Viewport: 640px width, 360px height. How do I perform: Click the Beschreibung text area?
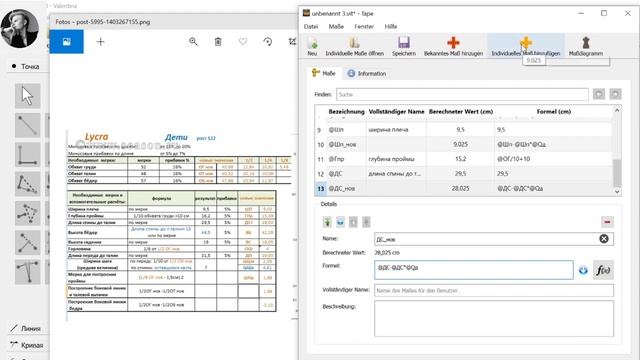tap(494, 318)
